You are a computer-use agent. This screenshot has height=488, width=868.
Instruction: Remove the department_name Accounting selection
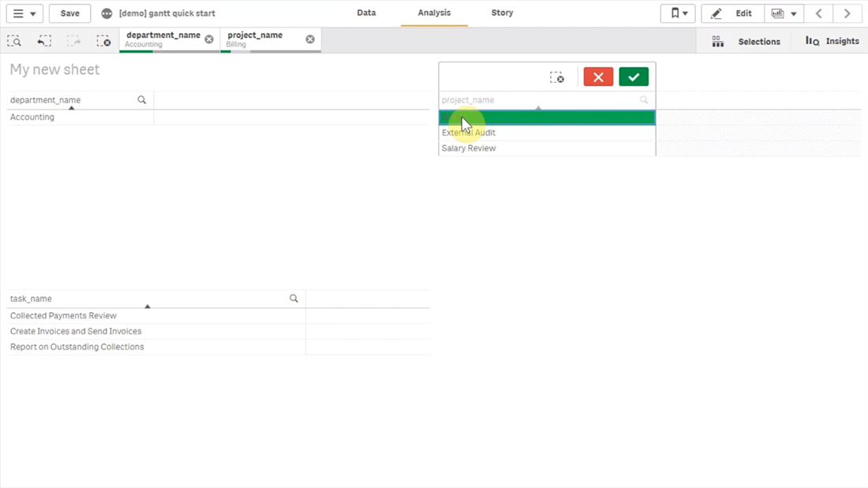pyautogui.click(x=208, y=37)
